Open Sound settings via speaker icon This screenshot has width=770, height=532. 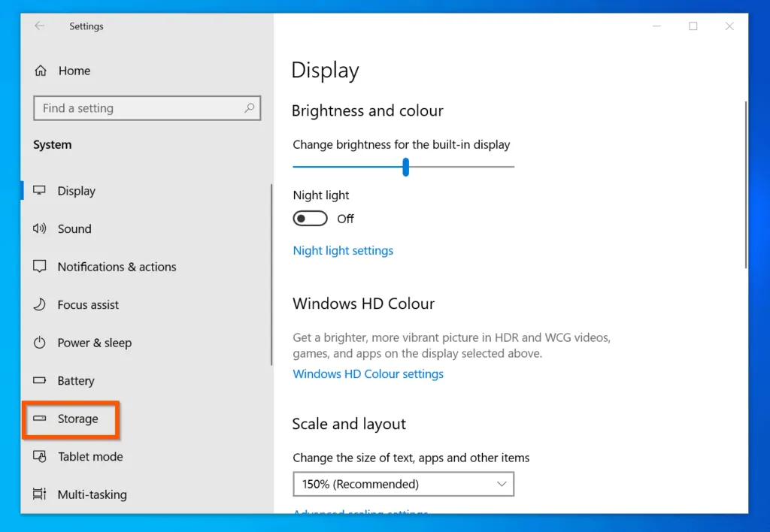tap(39, 228)
